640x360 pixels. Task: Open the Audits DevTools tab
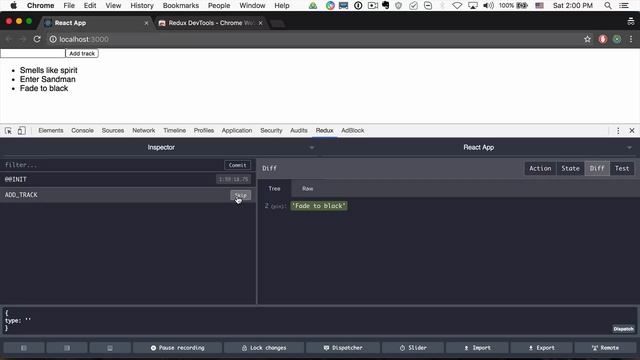pyautogui.click(x=298, y=131)
